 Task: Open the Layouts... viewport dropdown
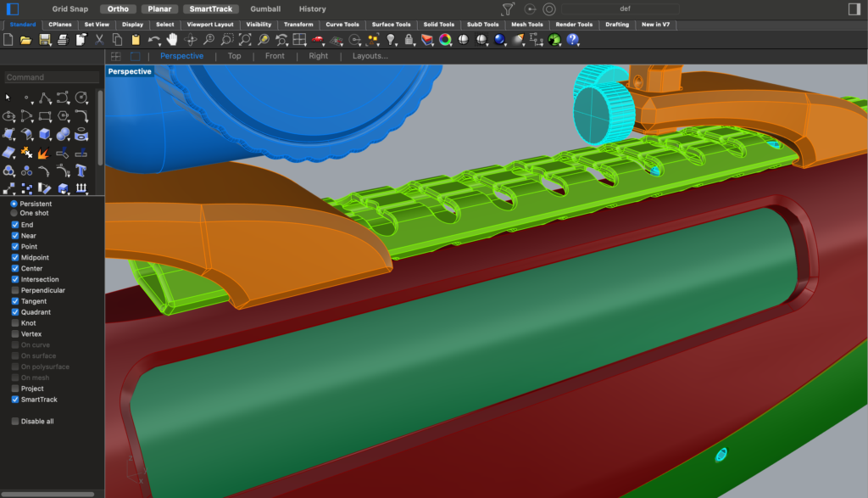pos(370,56)
